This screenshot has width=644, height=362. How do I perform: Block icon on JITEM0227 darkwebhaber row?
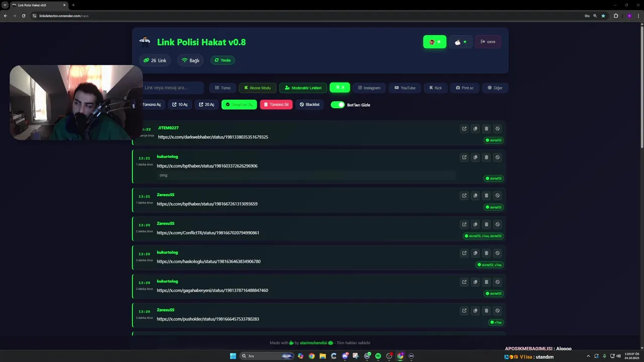coord(498,129)
